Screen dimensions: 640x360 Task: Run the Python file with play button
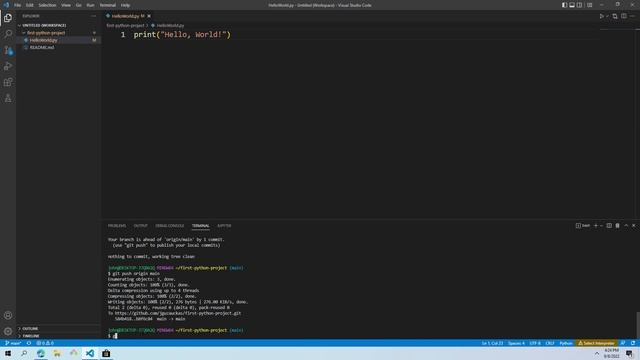[x=601, y=16]
